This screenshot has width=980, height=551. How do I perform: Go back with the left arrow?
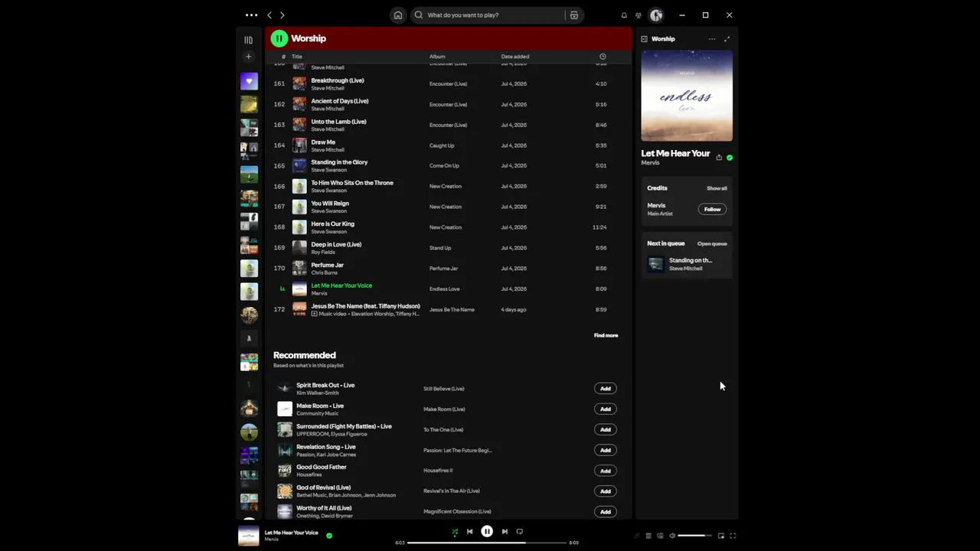click(269, 15)
